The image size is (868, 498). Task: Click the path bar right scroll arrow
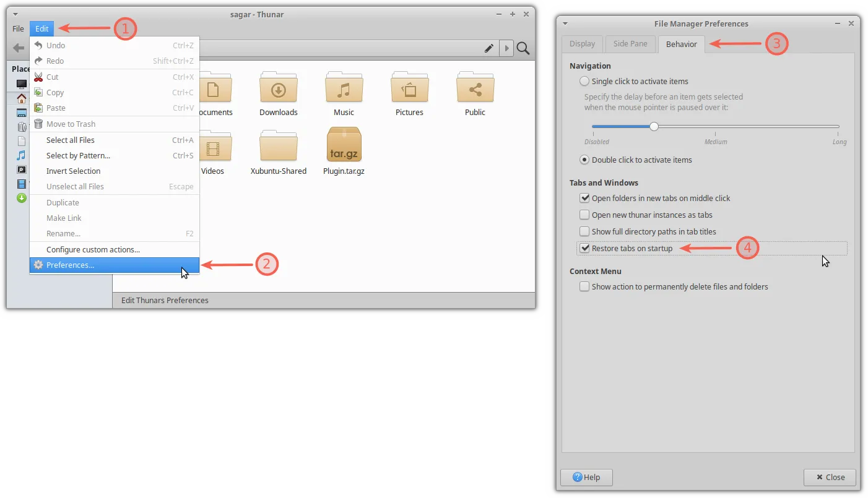(x=506, y=48)
